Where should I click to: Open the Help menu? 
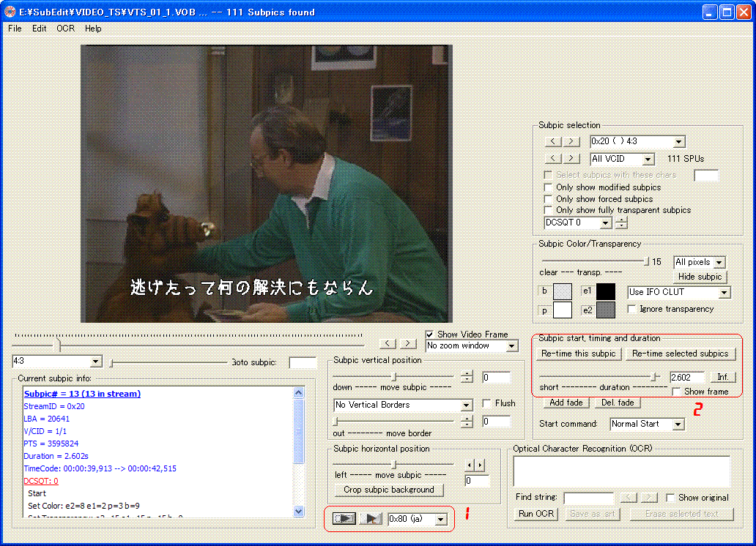93,29
